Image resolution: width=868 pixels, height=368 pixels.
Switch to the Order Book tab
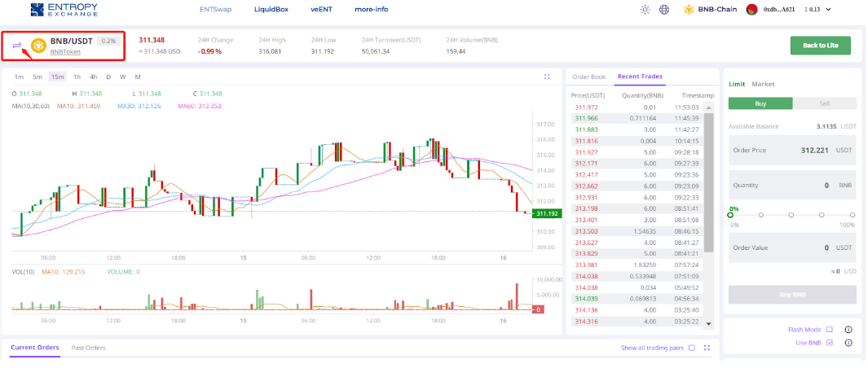588,77
